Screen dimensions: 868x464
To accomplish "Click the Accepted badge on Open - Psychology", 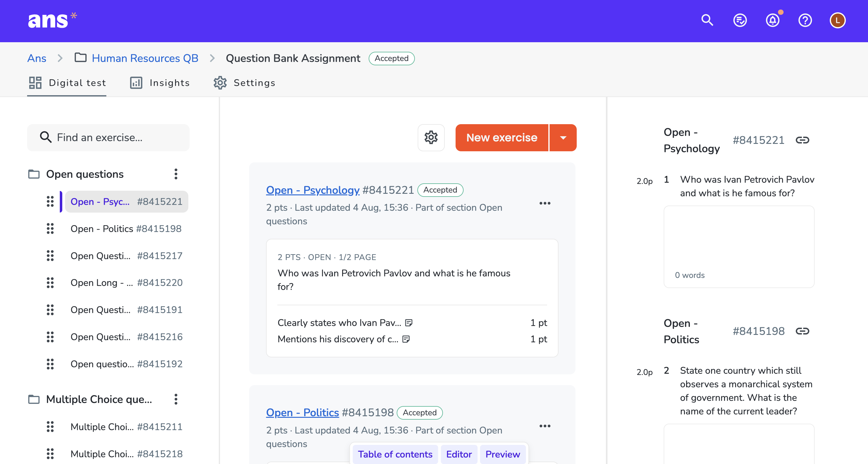I will click(440, 190).
